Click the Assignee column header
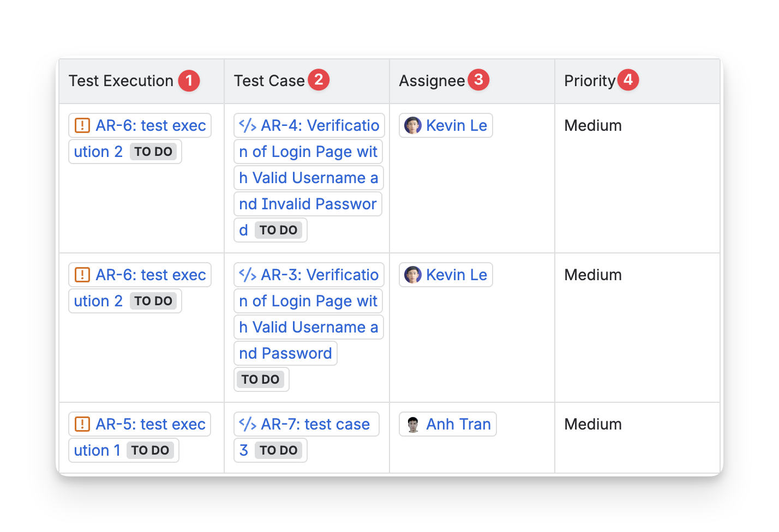This screenshot has height=532, width=779. (x=432, y=81)
